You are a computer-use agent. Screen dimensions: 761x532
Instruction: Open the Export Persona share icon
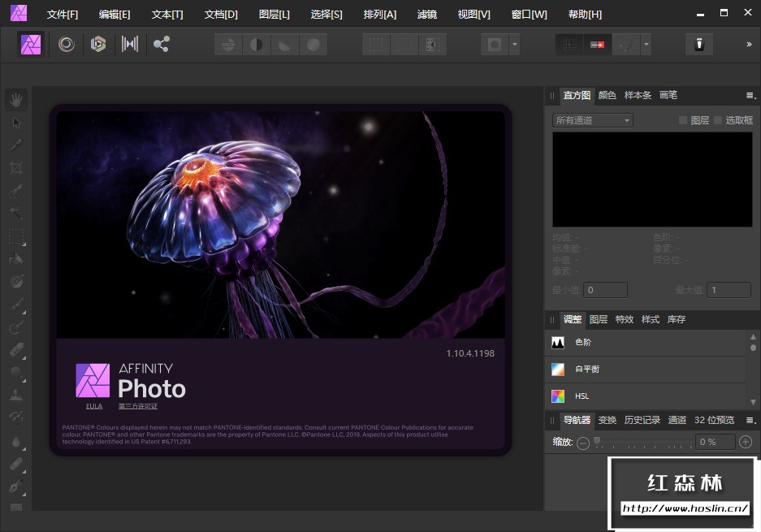click(161, 45)
